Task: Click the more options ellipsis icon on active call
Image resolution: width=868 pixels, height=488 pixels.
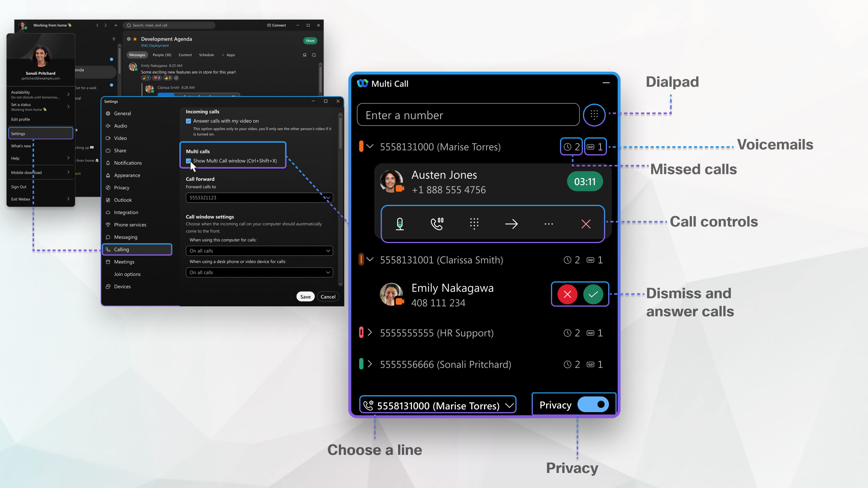Action: click(x=549, y=224)
